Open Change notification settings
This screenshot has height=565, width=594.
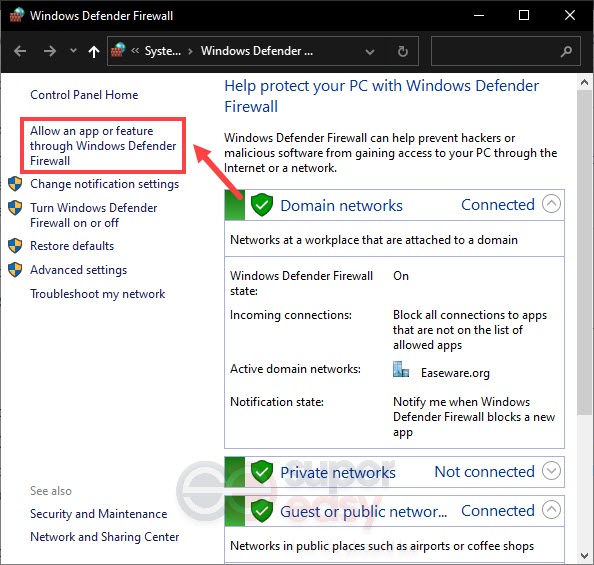click(105, 184)
